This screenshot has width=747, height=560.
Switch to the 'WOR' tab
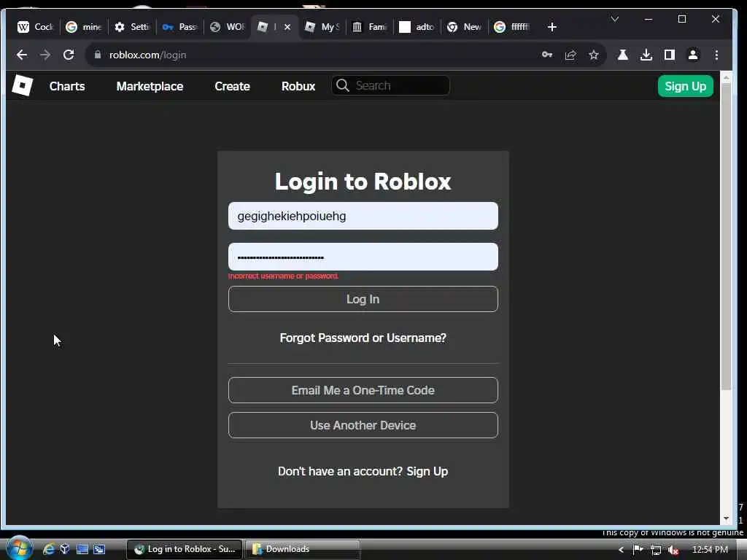coord(228,27)
